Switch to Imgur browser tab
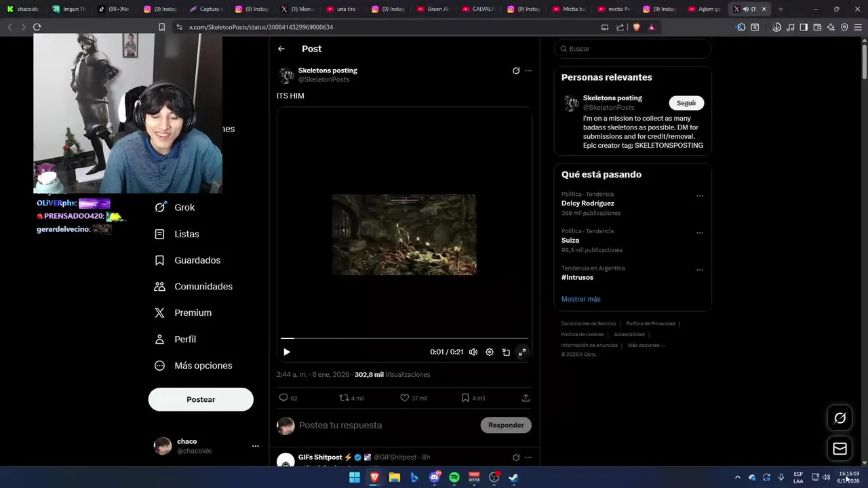 70,9
